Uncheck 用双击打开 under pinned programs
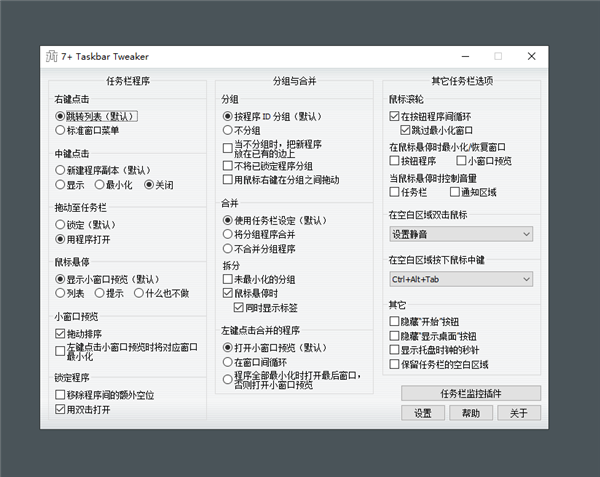This screenshot has height=477, width=600. (60, 409)
